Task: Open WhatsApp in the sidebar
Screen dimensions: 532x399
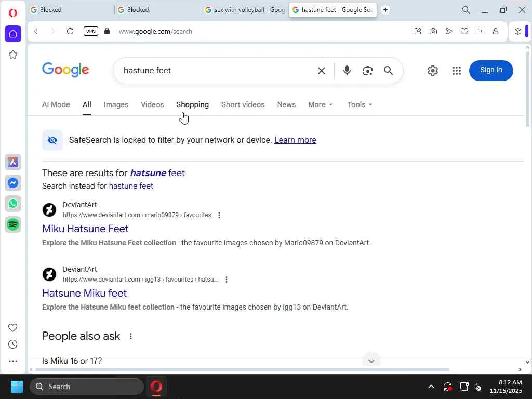Action: pyautogui.click(x=13, y=204)
